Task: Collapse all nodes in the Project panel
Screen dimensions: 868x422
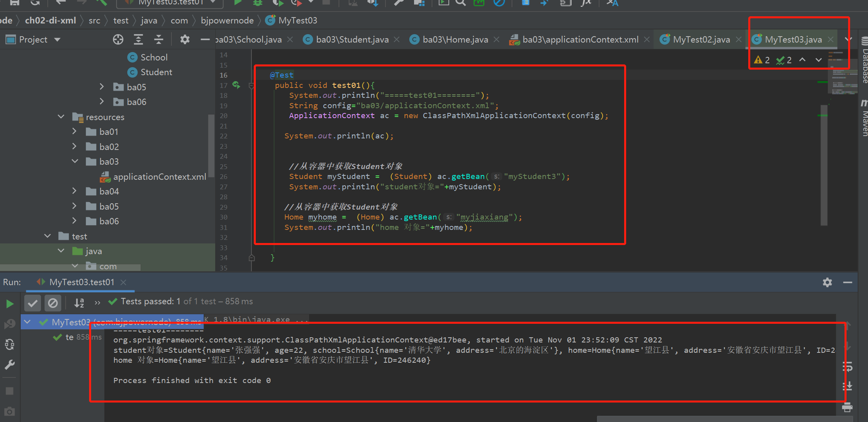Action: (x=159, y=39)
